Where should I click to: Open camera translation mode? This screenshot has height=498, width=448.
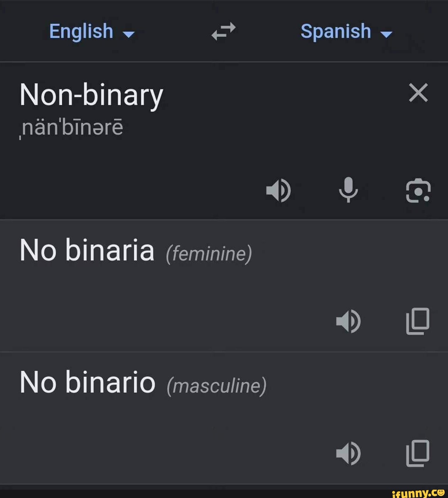pyautogui.click(x=418, y=191)
